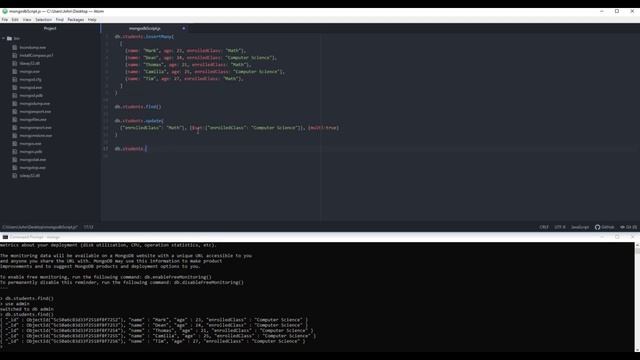
Task: Open the View menu
Action: (27, 20)
